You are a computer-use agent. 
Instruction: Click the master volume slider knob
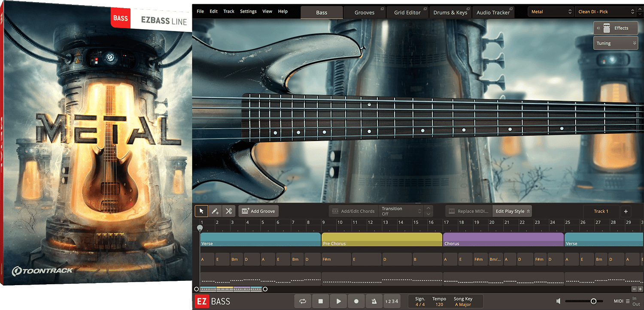pyautogui.click(x=593, y=301)
